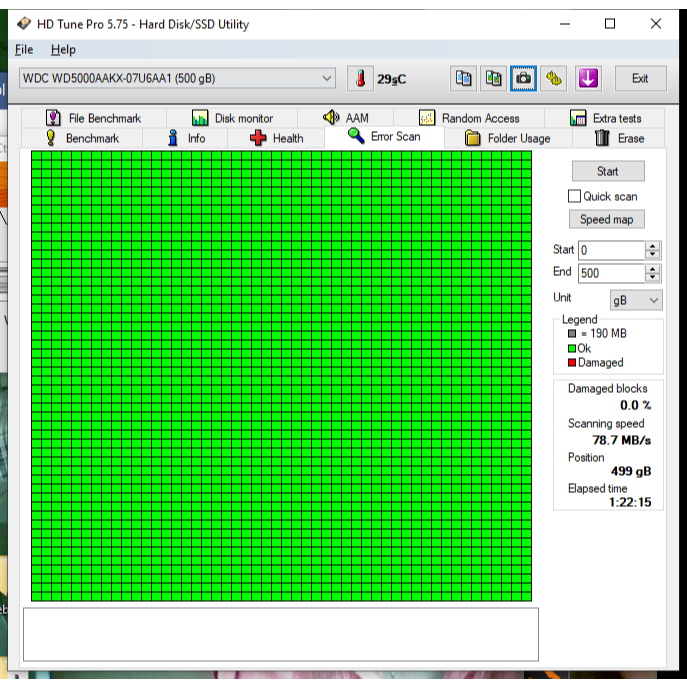Switch to the Erase tab
687x687 pixels.
(619, 138)
